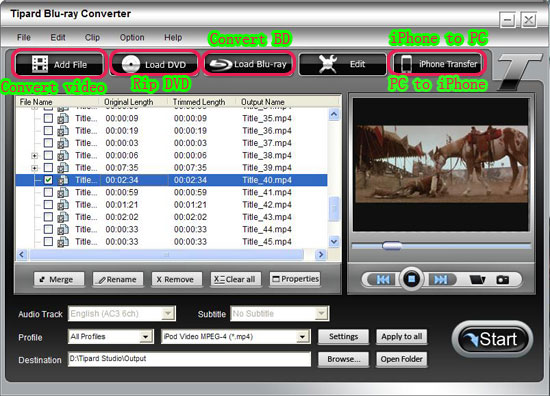The width and height of the screenshot is (550, 396).
Task: Open the snapshot folder icon
Action: pos(477,280)
